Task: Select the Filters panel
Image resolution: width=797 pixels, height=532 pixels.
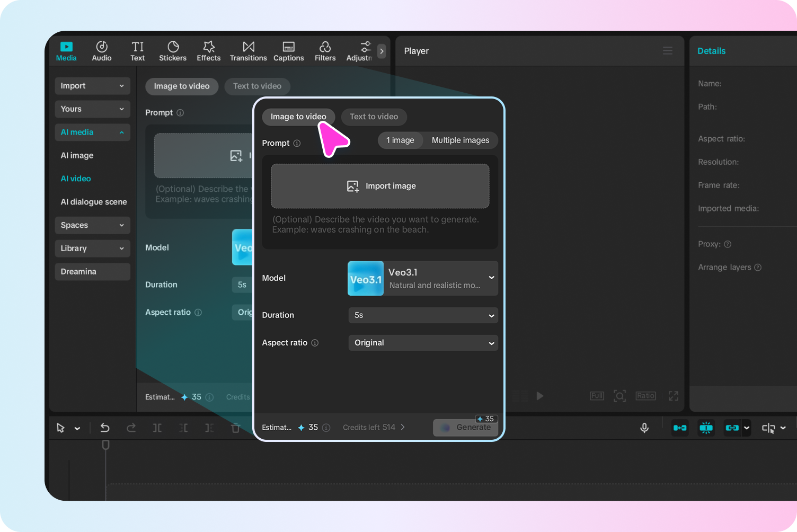Action: click(325, 50)
